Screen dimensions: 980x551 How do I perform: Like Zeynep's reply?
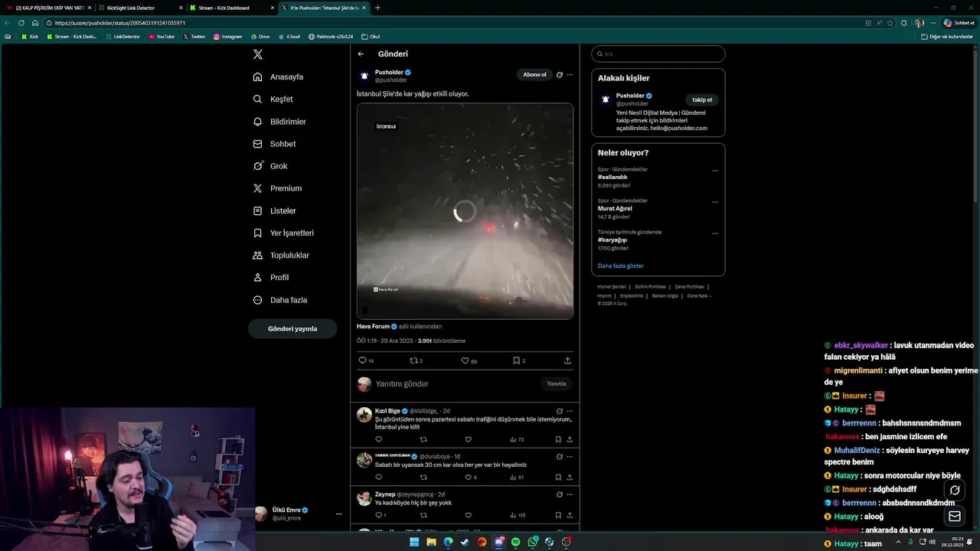[468, 515]
